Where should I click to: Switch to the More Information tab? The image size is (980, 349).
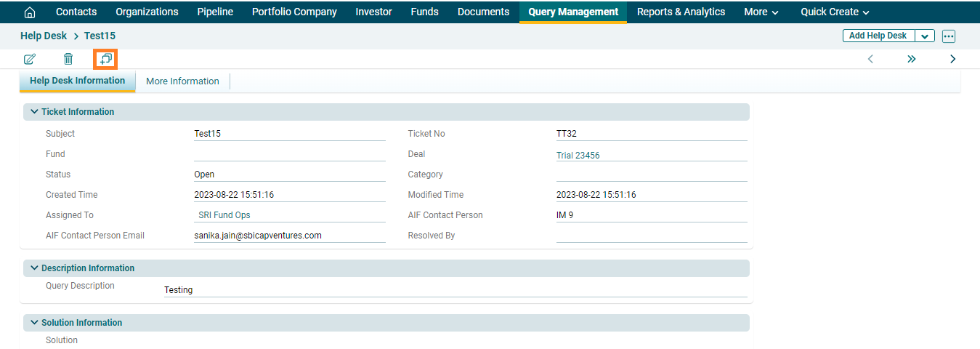tap(182, 81)
